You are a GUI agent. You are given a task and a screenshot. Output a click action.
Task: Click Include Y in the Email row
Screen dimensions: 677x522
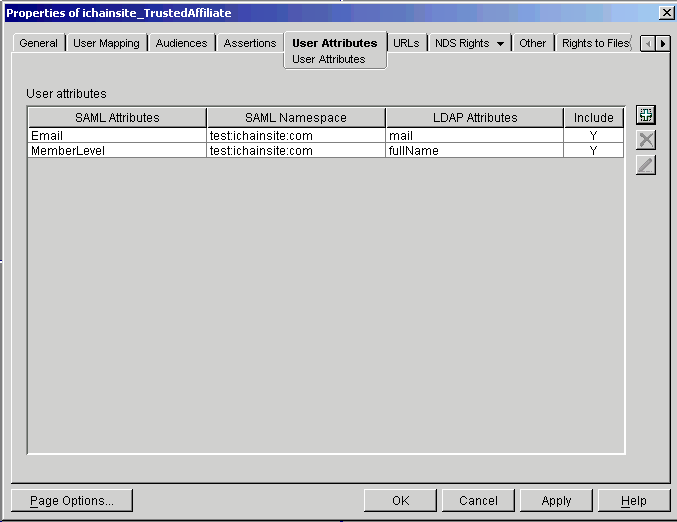[594, 136]
